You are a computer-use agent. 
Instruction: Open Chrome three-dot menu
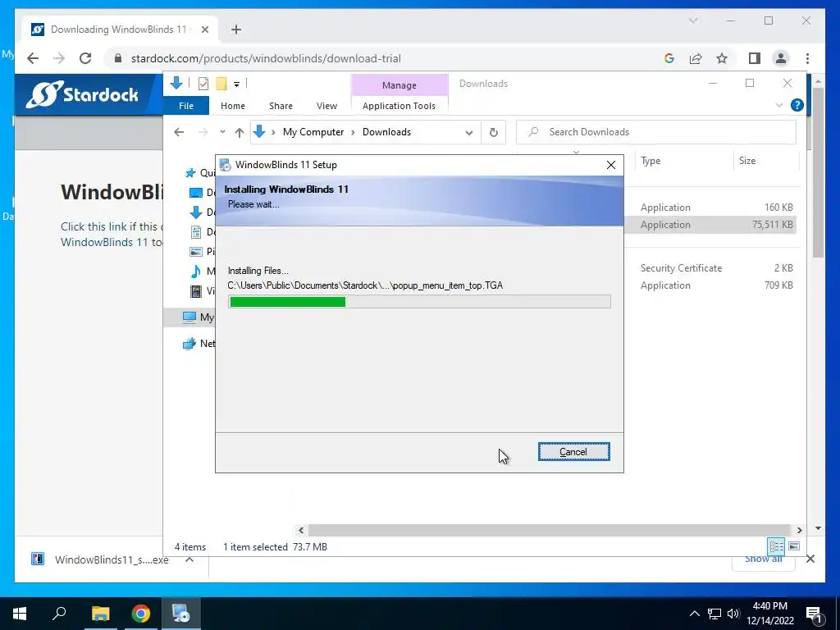[x=807, y=58]
